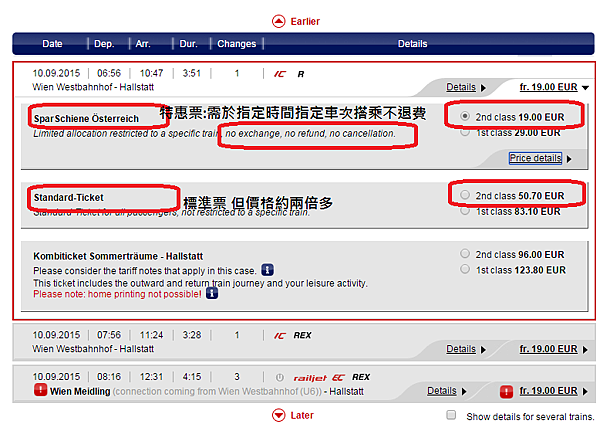
Task: Click clock icon in 08:16 connection row
Action: pos(280,377)
